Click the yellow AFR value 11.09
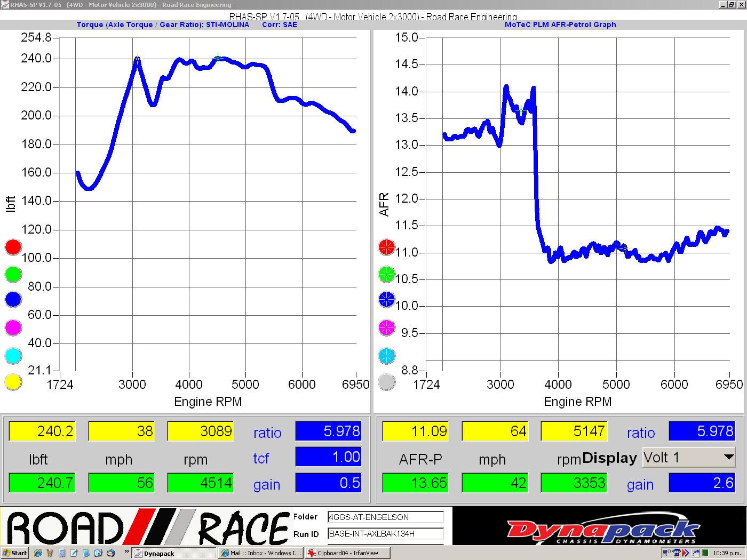This screenshot has height=560, width=747. coord(415,431)
